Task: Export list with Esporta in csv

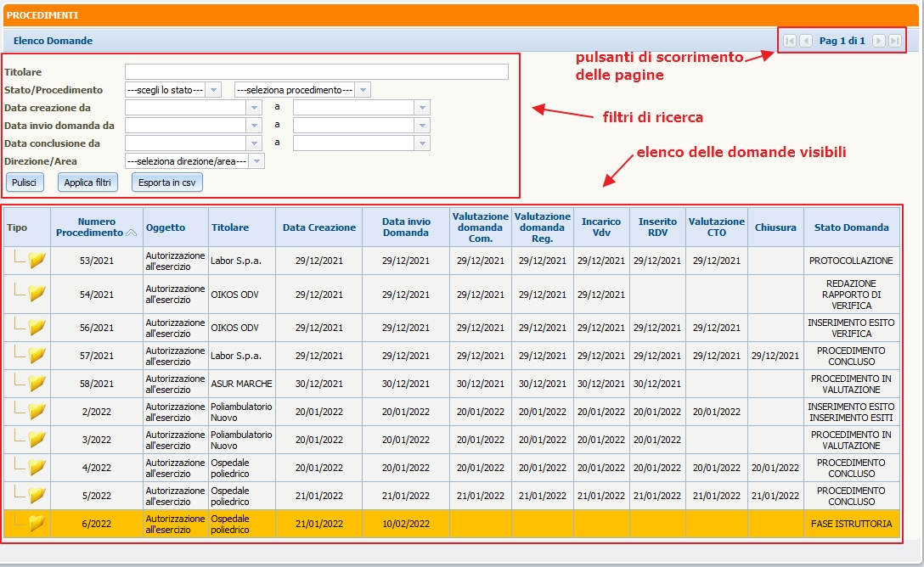Action: pos(167,182)
